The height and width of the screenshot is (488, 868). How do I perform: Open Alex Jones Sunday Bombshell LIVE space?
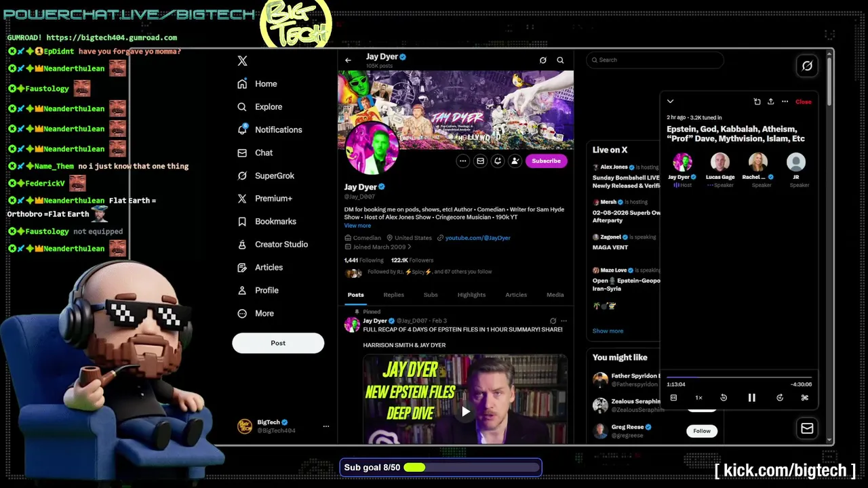coord(626,176)
